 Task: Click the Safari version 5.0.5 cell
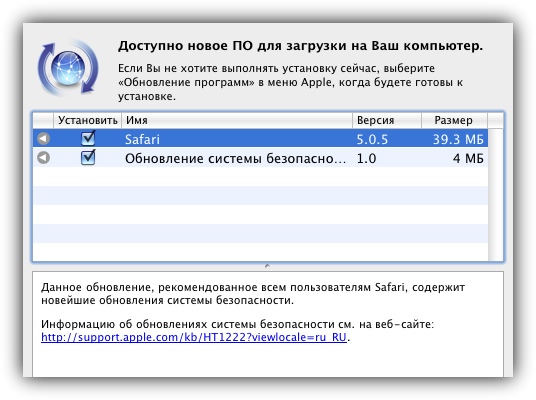click(372, 139)
